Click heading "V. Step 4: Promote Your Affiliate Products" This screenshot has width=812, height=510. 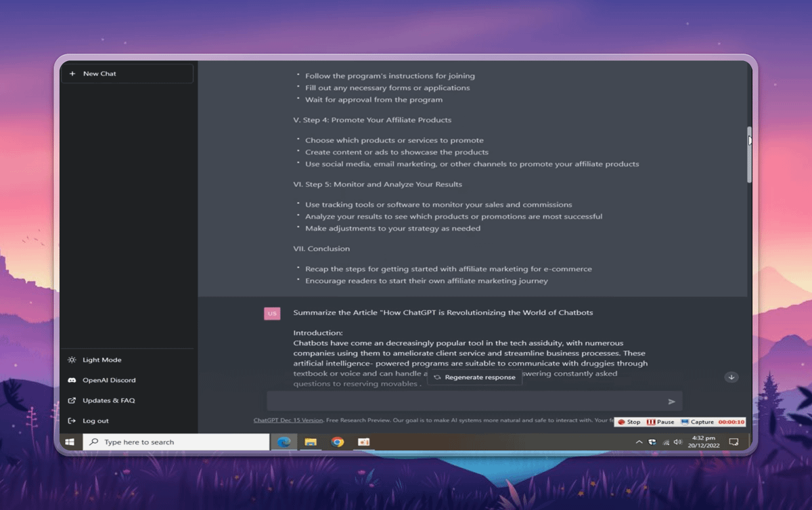click(x=372, y=120)
